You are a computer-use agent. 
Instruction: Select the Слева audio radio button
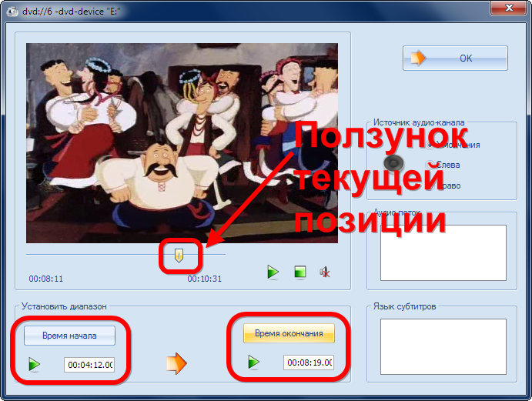point(430,165)
